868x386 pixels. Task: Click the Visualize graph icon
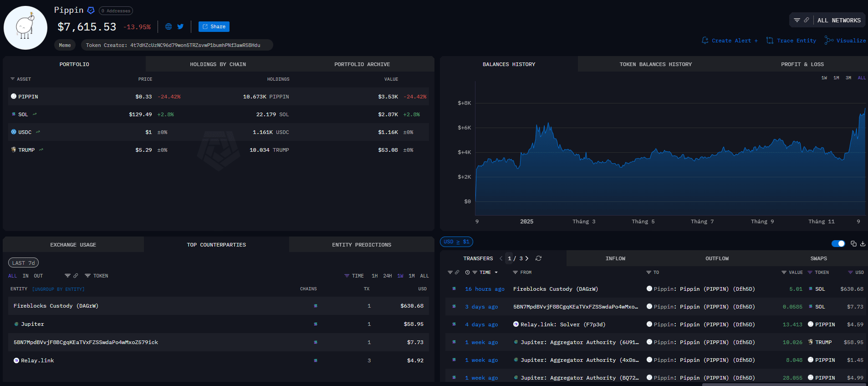829,41
